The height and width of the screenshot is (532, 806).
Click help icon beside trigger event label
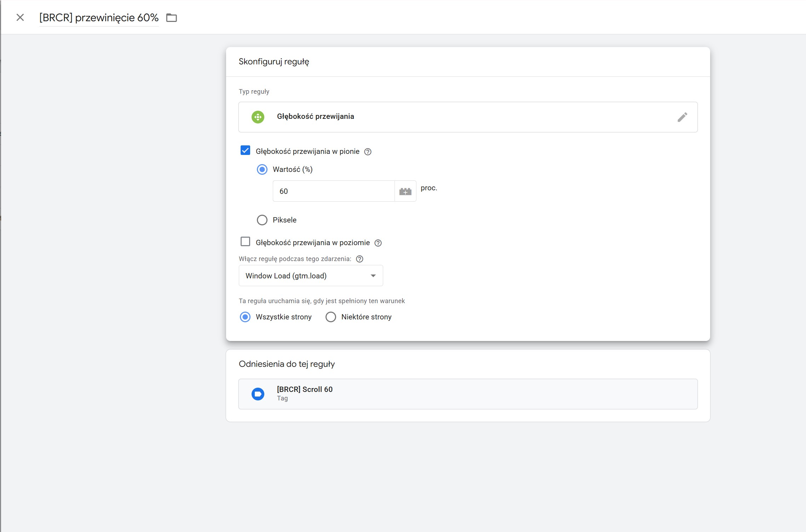pos(359,259)
